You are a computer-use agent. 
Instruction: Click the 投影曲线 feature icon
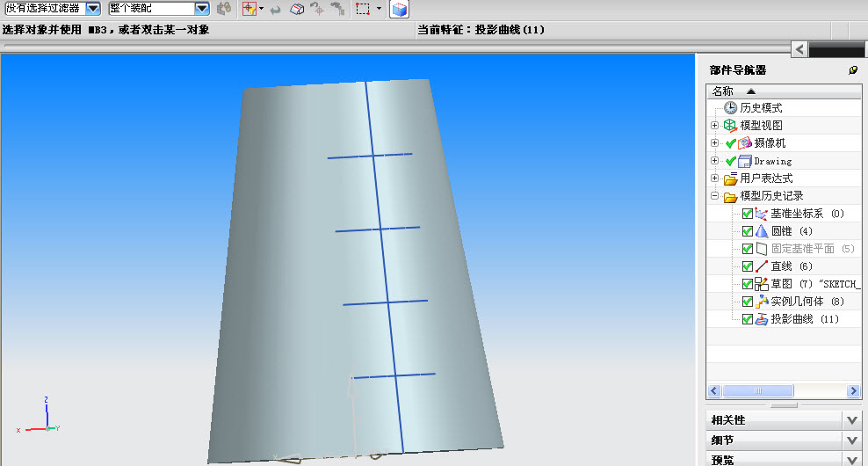pos(761,319)
